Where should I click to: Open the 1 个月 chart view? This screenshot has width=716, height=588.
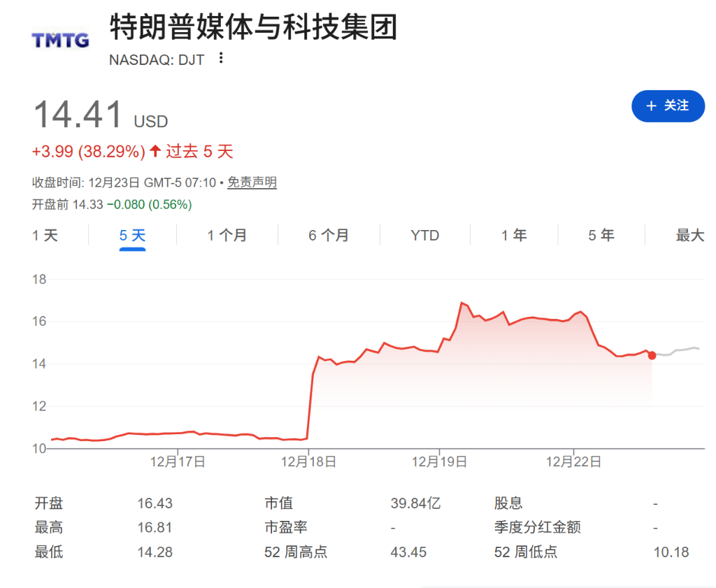(x=227, y=236)
